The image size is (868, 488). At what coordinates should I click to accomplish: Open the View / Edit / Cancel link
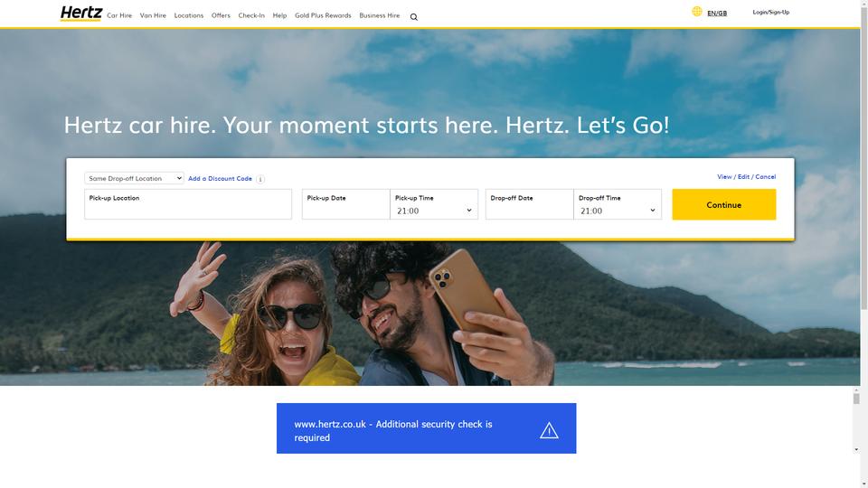click(746, 176)
